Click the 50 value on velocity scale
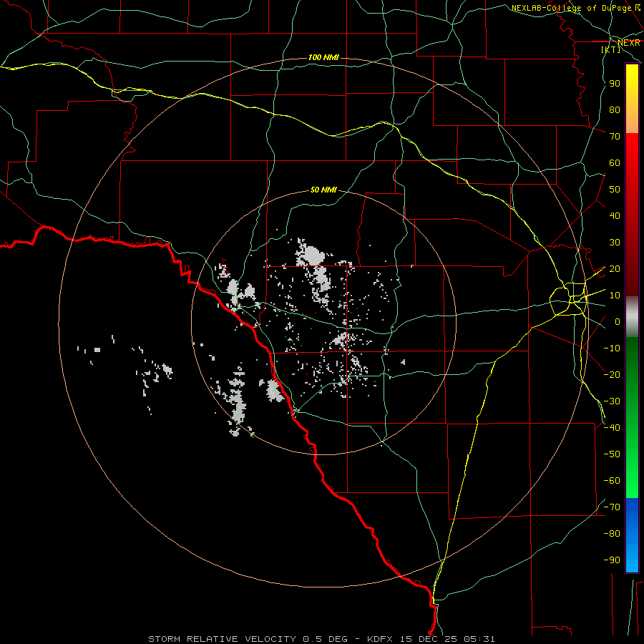Screen dimensions: 644x644 click(615, 190)
